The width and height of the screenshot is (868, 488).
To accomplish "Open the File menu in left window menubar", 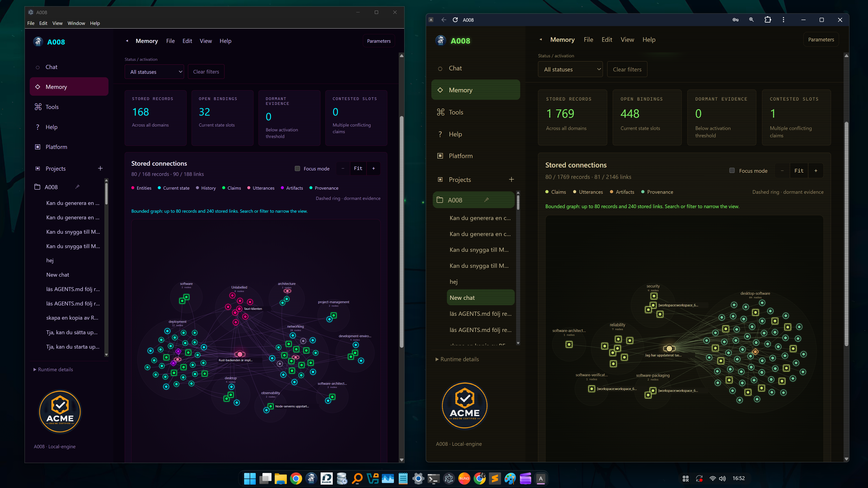I will pyautogui.click(x=31, y=23).
